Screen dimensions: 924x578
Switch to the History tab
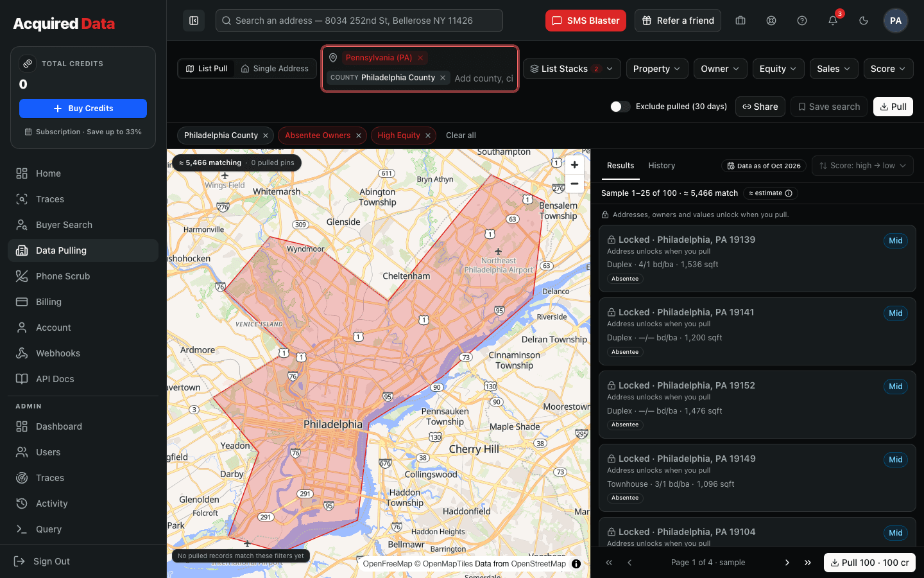coord(662,166)
